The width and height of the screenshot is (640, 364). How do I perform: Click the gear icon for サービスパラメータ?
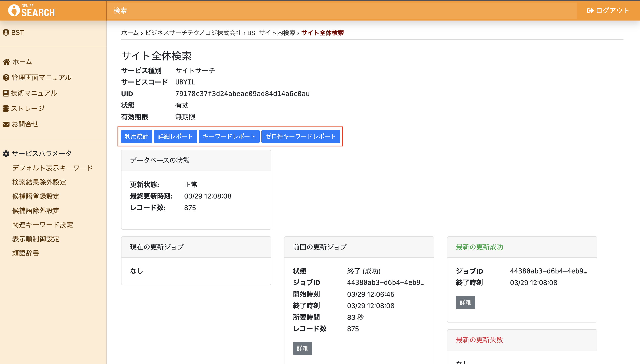[x=6, y=153]
